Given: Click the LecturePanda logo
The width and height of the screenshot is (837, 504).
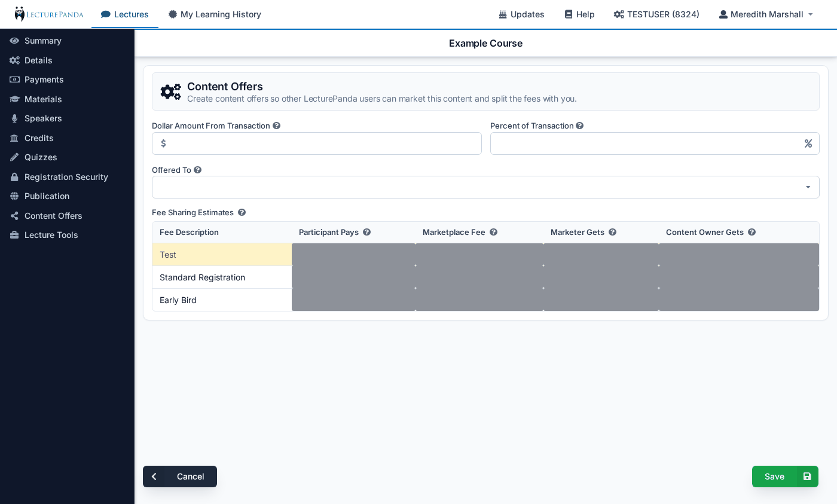Looking at the screenshot, I should pyautogui.click(x=49, y=14).
